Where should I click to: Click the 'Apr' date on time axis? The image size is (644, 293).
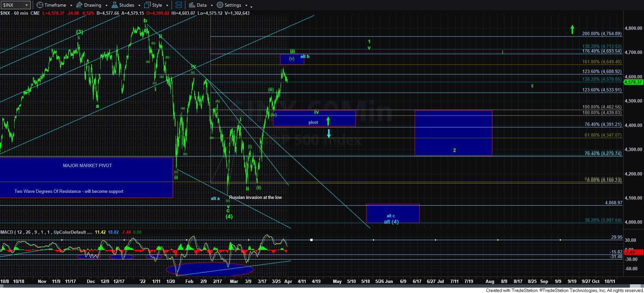coord(288,281)
